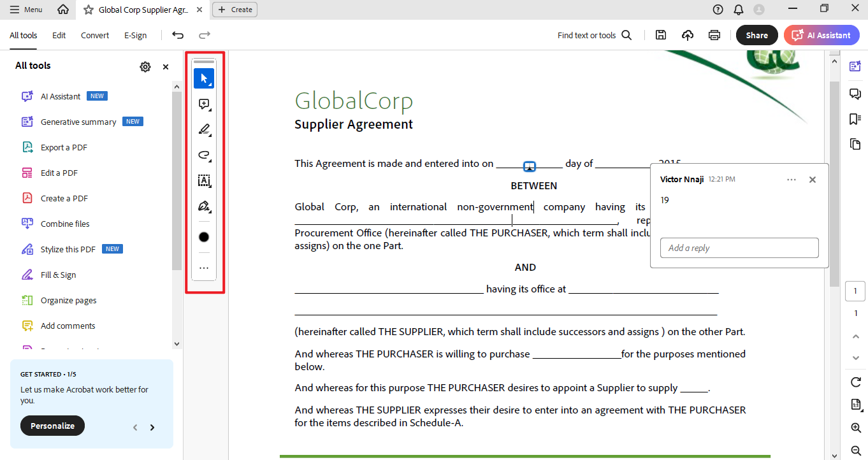The image size is (868, 460).
Task: Print the document
Action: (x=714, y=36)
